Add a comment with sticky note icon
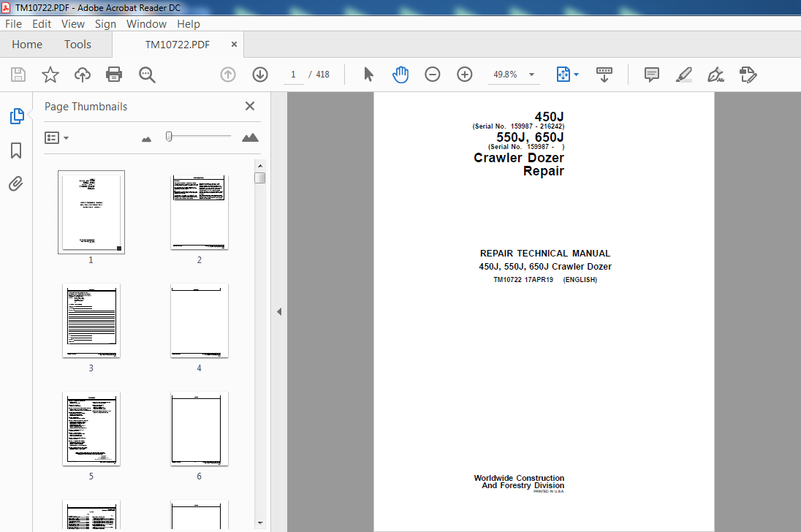 651,75
